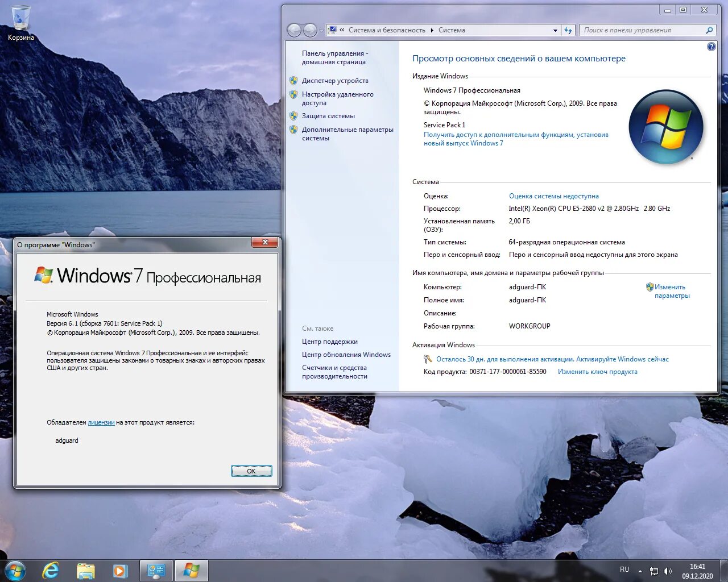The height and width of the screenshot is (582, 728).
Task: Go back in Control Panel navigation
Action: pyautogui.click(x=294, y=30)
